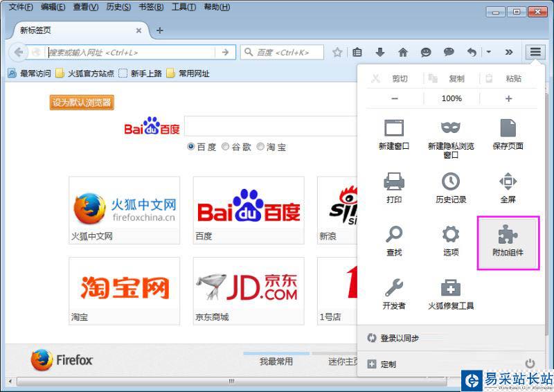554x392 pixels.
Task: Show more toolbar items chevron
Action: point(509,53)
